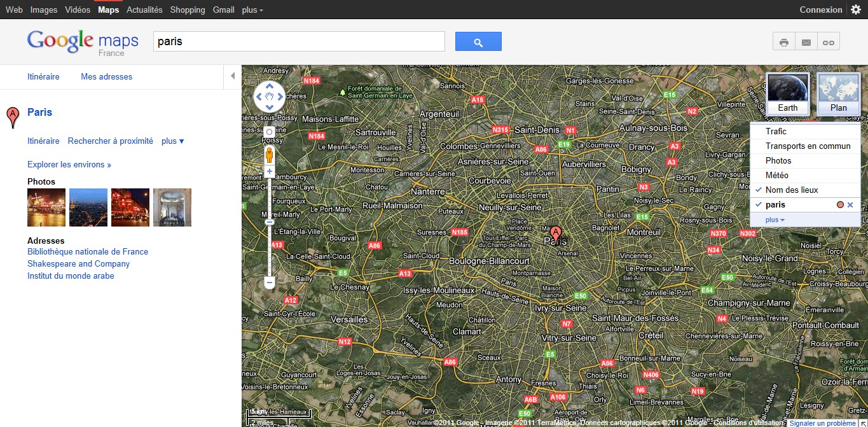This screenshot has height=427, width=868.
Task: Open settings gear in top bar
Action: tap(856, 10)
